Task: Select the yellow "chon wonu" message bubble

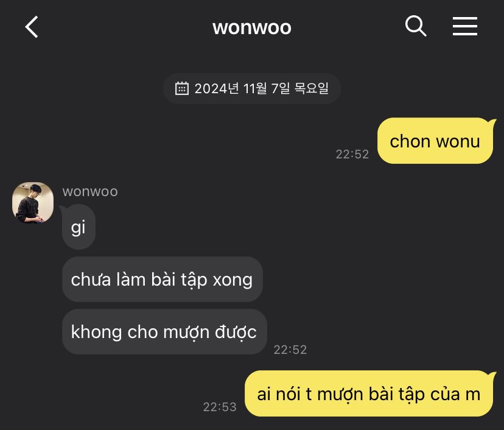Action: [x=435, y=141]
